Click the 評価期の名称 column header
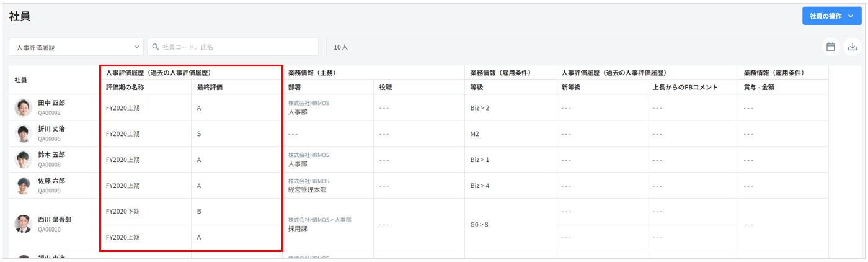Image resolution: width=868 pixels, height=262 pixels. coord(125,88)
